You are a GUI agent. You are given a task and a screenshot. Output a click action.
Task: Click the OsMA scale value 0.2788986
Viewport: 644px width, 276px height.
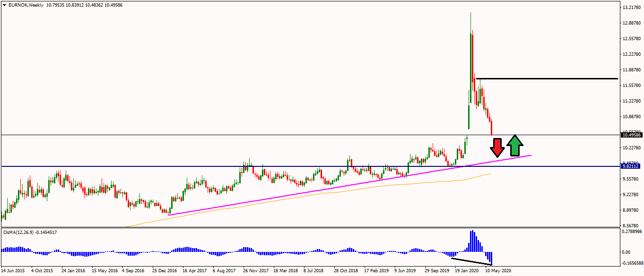pos(632,232)
